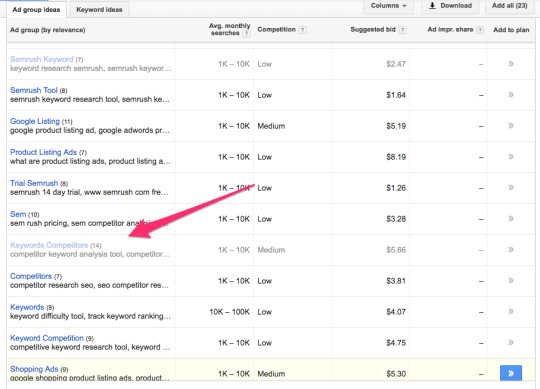This screenshot has height=389, width=540.
Task: Add Sem group to plan
Action: tap(511, 219)
